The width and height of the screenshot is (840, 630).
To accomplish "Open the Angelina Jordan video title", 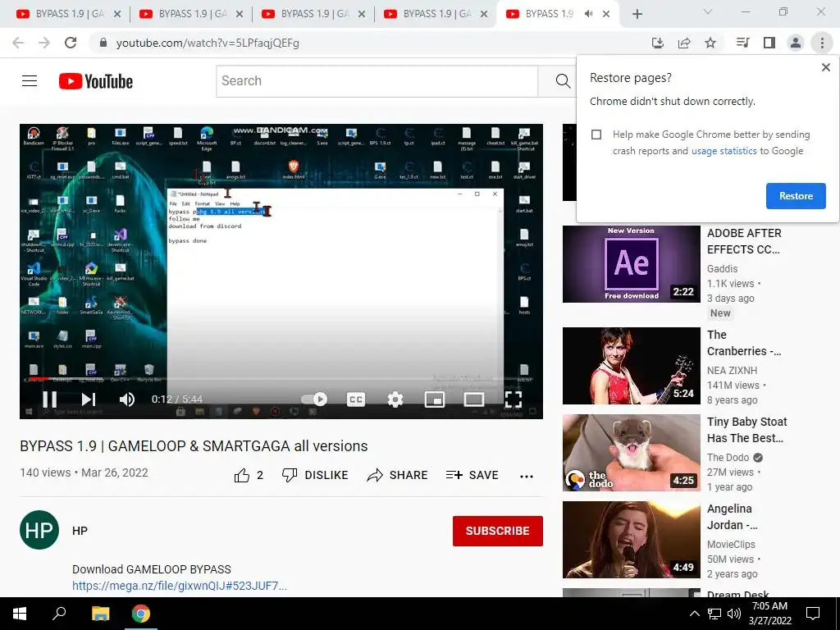I will pyautogui.click(x=733, y=517).
